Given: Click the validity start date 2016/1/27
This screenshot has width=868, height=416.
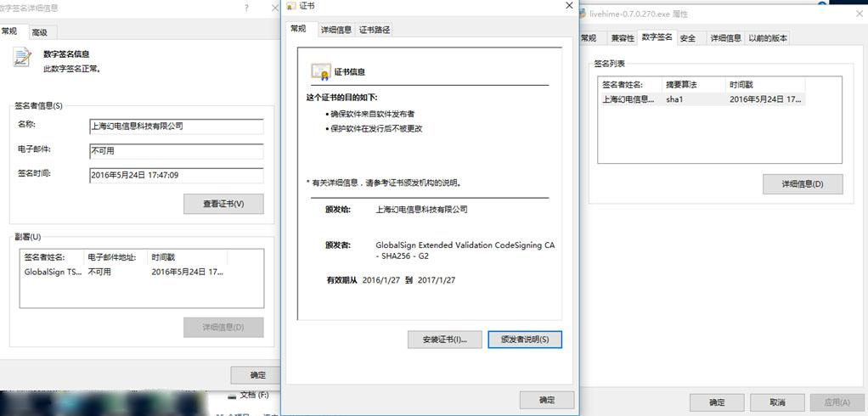Looking at the screenshot, I should click(x=380, y=280).
